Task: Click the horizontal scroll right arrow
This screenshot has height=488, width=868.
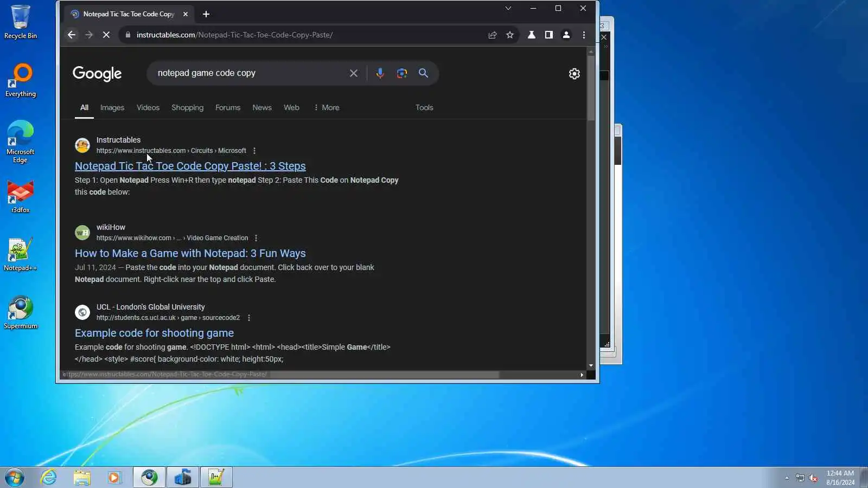Action: pyautogui.click(x=582, y=375)
